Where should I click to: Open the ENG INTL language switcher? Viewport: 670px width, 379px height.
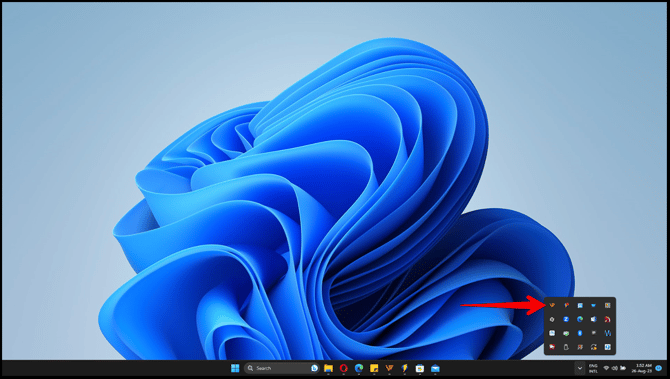point(593,368)
